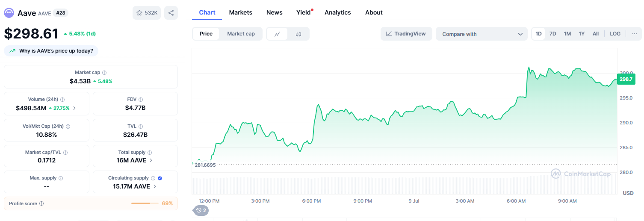The width and height of the screenshot is (644, 221).
Task: Switch to candlestick chart view icon
Action: tap(298, 34)
